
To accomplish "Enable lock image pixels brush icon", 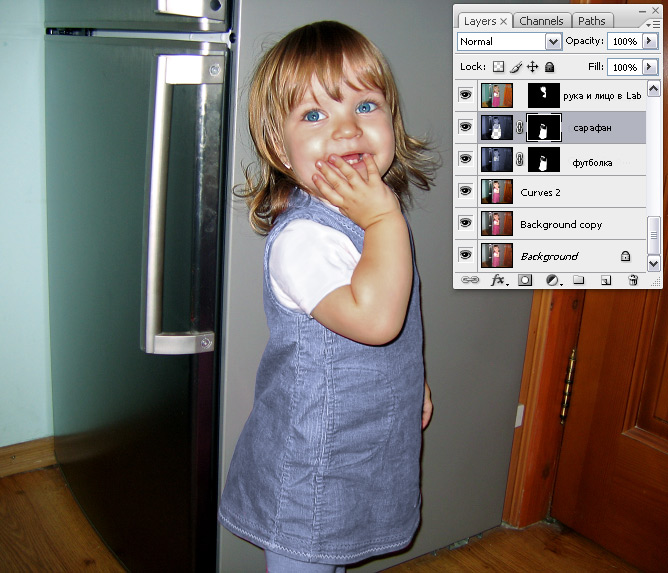I will (x=516, y=67).
